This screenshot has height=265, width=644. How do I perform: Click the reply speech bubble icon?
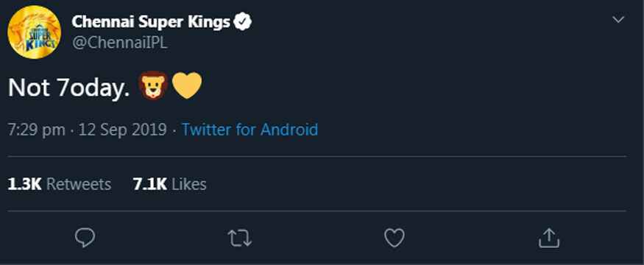click(x=85, y=238)
